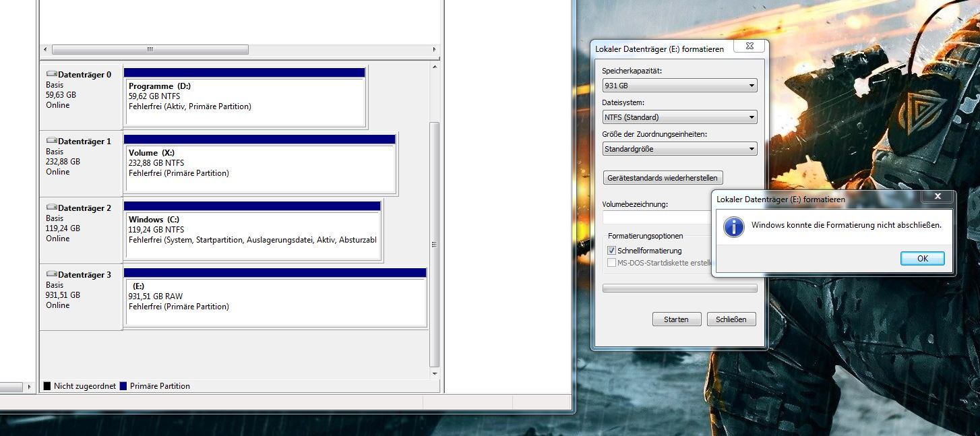Click the format progress bar

click(x=679, y=288)
